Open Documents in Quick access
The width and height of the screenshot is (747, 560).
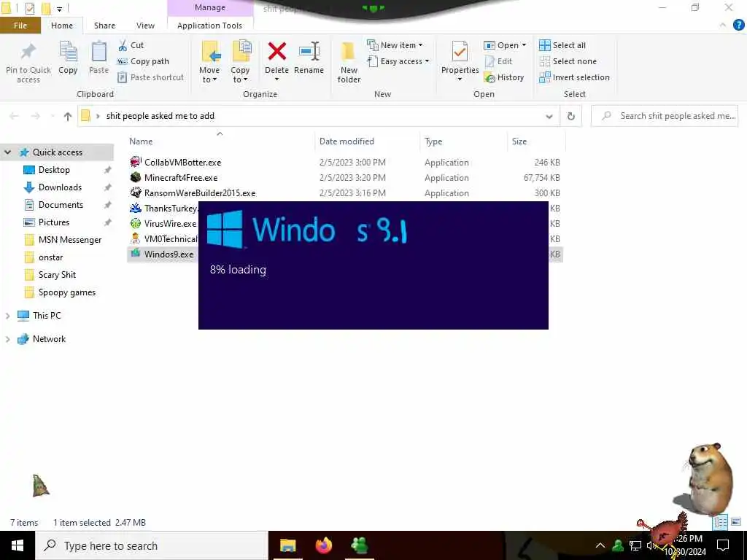click(x=61, y=205)
